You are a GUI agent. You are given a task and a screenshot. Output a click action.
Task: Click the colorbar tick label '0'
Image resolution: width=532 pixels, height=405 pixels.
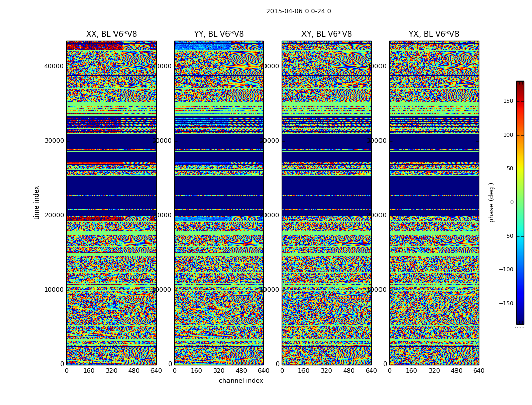tap(511, 202)
